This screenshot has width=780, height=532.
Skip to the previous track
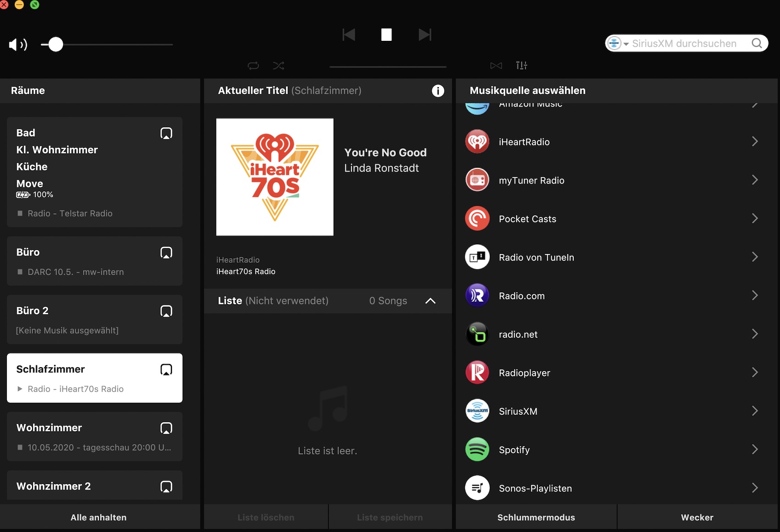click(349, 35)
